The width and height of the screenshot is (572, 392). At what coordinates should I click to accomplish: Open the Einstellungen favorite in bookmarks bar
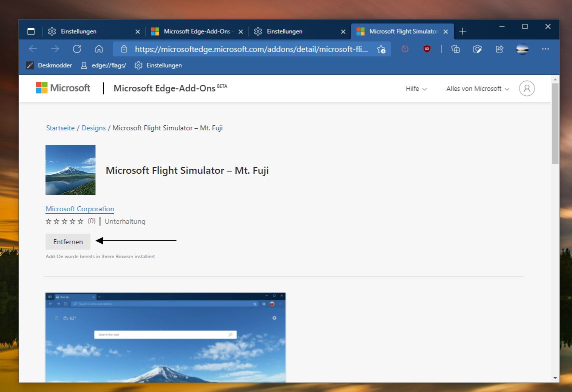(x=158, y=65)
